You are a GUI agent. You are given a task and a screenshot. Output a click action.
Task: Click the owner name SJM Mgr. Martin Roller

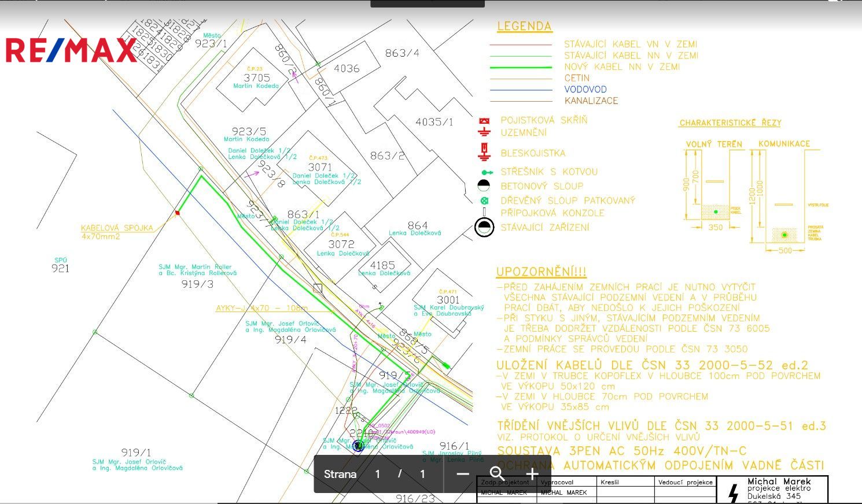[x=195, y=267]
